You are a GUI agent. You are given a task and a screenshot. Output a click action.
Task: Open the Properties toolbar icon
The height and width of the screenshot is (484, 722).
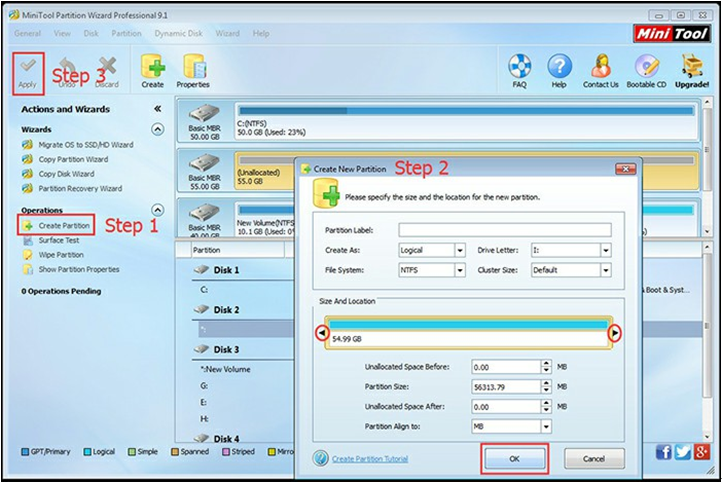(x=194, y=66)
